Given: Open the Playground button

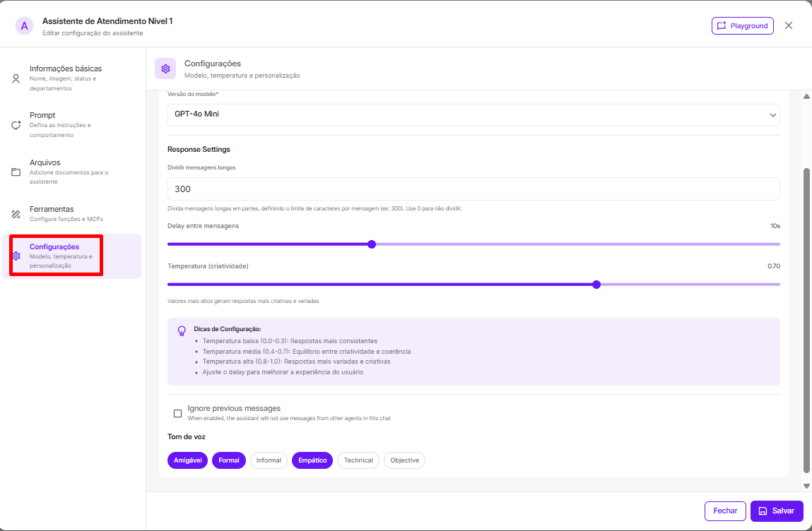Looking at the screenshot, I should (x=742, y=26).
